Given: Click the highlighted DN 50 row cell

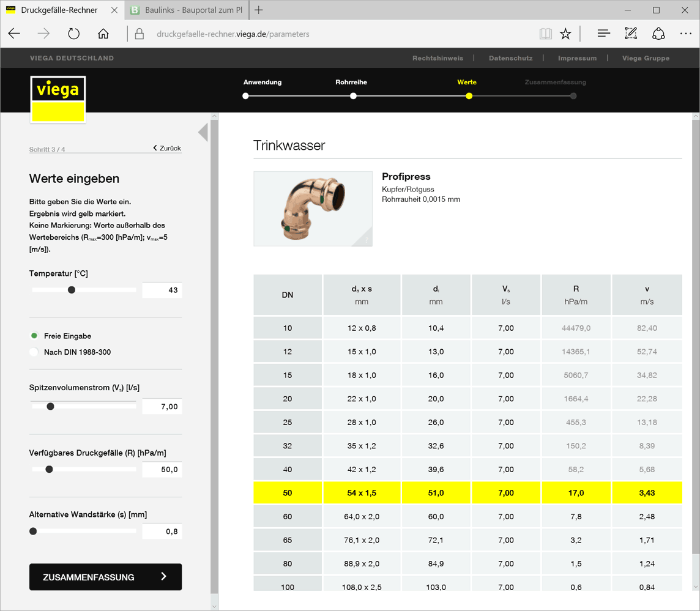Looking at the screenshot, I should click(x=288, y=493).
